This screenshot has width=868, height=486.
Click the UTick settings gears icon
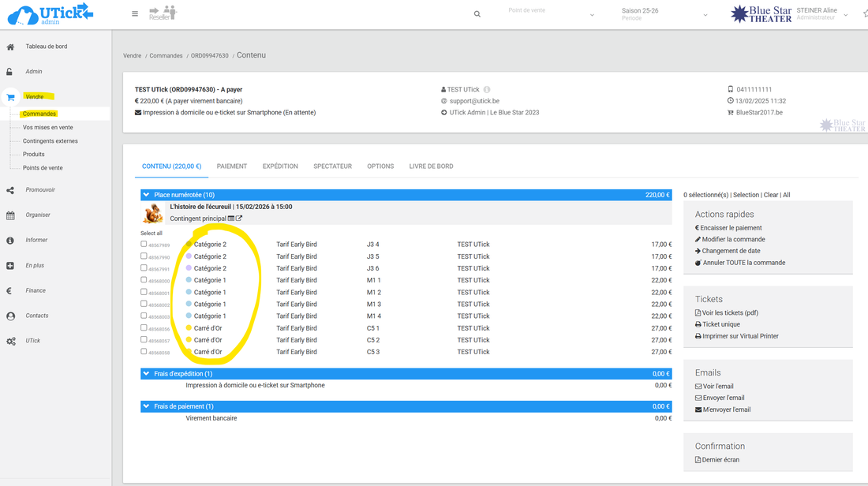pyautogui.click(x=10, y=342)
